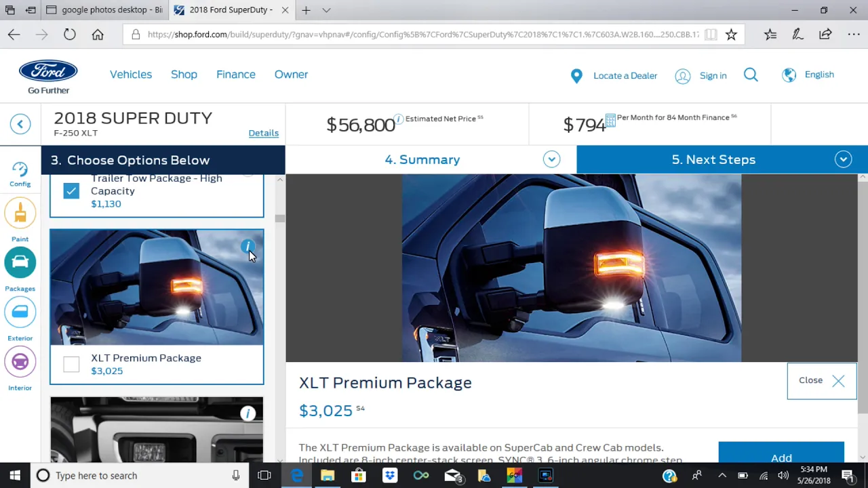Uncheck Trailer Tow Package High Capacity

click(71, 191)
